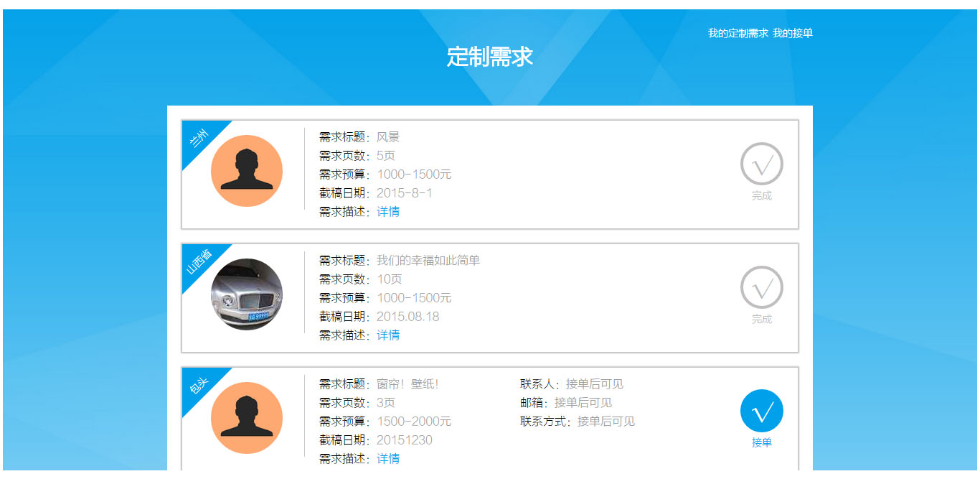Screen dimensions: 980x479
Task: Click the request title 我们的幸福如此简单
Action: [428, 261]
